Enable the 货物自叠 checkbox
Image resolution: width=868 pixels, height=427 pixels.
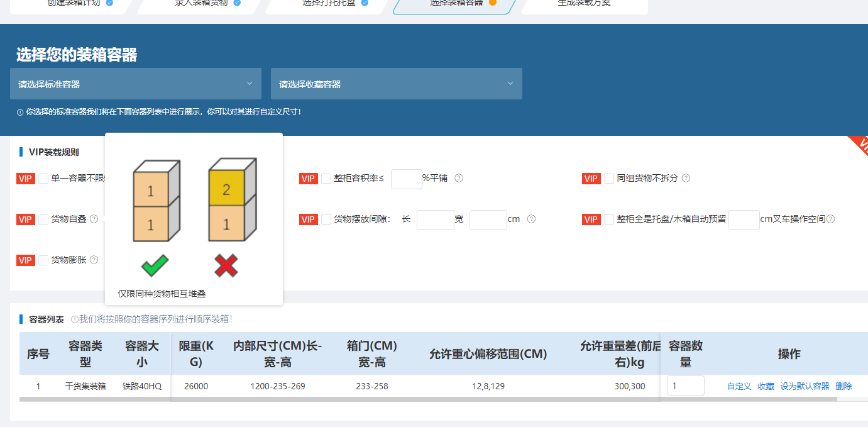coord(43,219)
